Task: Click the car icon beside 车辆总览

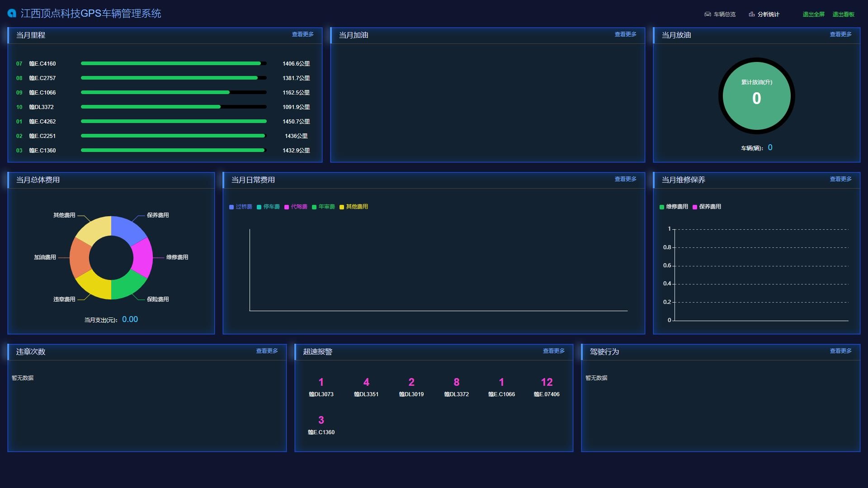Action: tap(708, 14)
